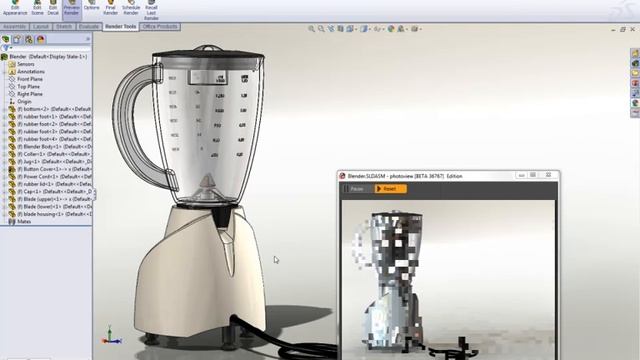Expand the Annotations tree node

[x=4, y=72]
